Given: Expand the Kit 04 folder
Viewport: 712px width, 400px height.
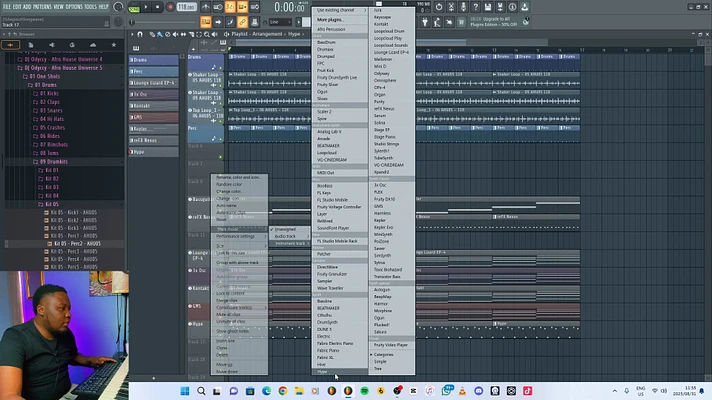Looking at the screenshot, I should [x=51, y=196].
